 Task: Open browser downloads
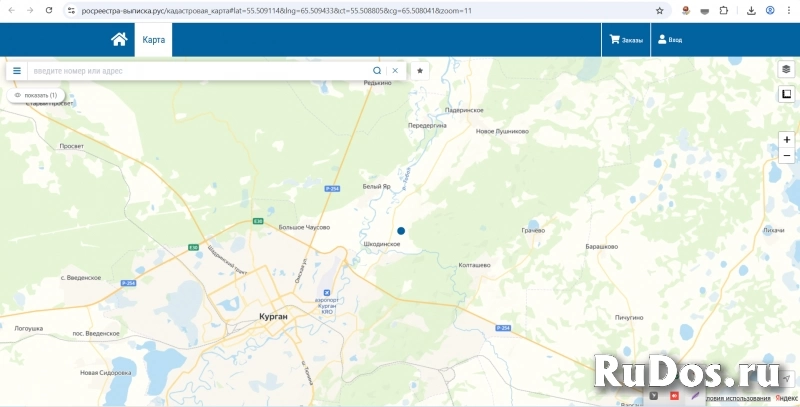click(x=751, y=10)
